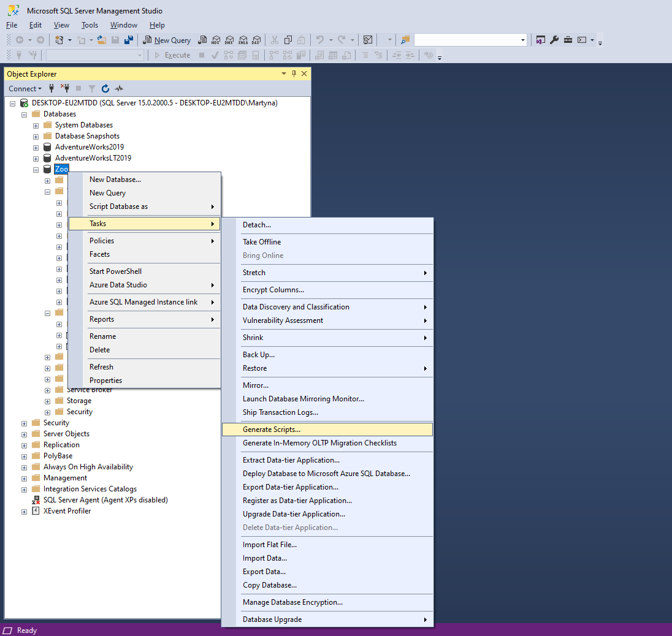Expand the AdventureWorks2019 database
The image size is (672, 636).
36,147
